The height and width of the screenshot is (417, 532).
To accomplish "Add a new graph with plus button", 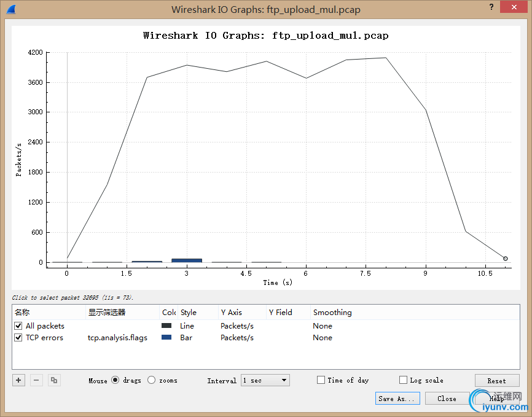I will pyautogui.click(x=18, y=380).
